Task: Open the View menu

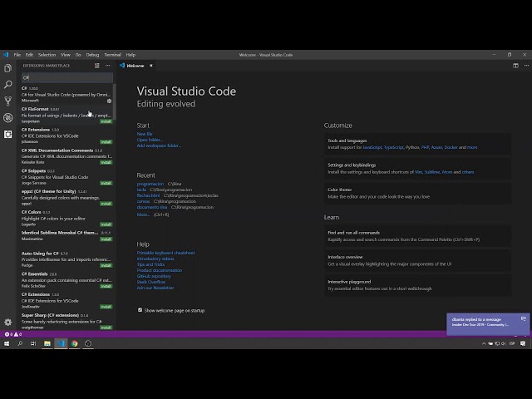Action: pyautogui.click(x=66, y=55)
